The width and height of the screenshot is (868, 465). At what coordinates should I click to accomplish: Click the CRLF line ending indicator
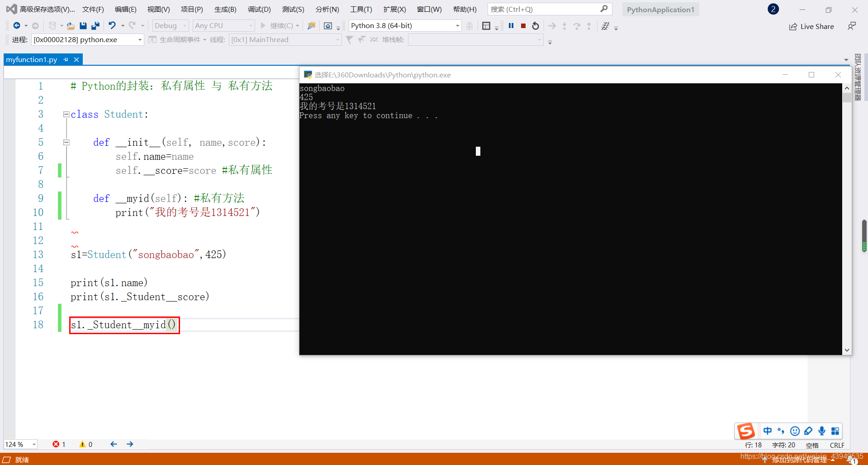(x=837, y=445)
